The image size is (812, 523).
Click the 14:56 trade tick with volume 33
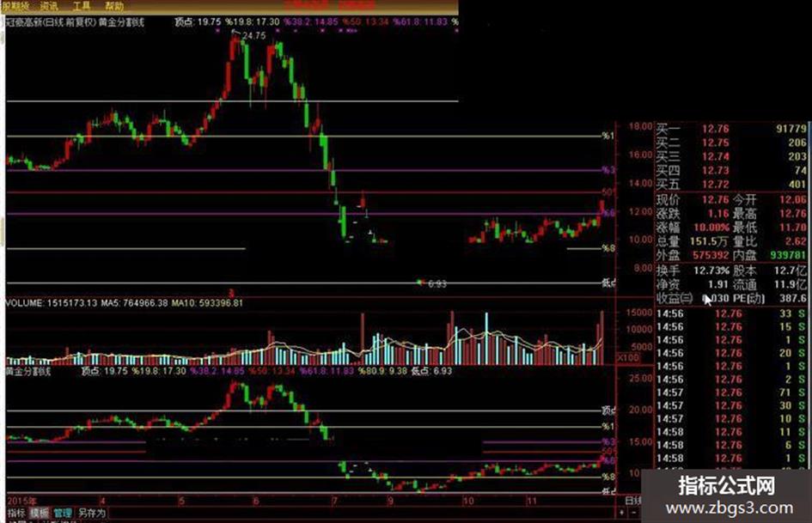point(730,313)
